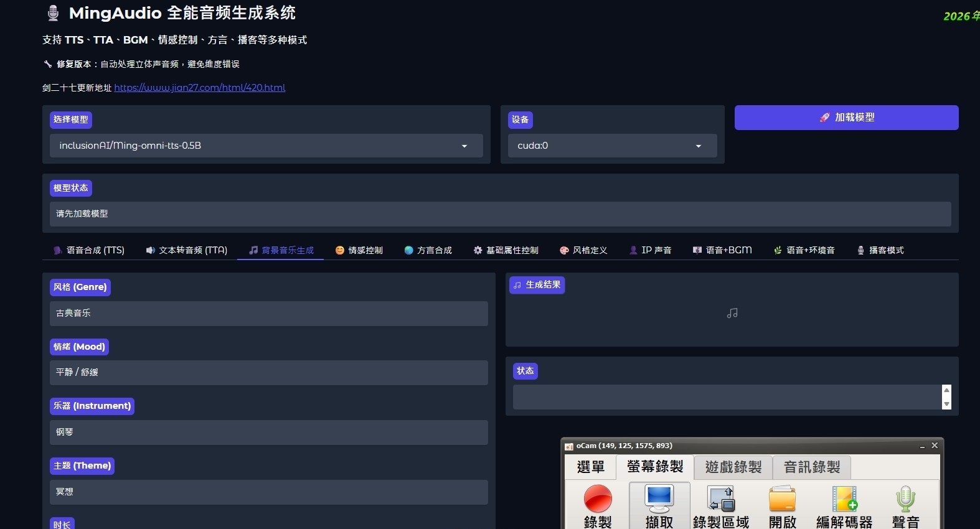
Task: Close the oCam window
Action: click(x=935, y=446)
